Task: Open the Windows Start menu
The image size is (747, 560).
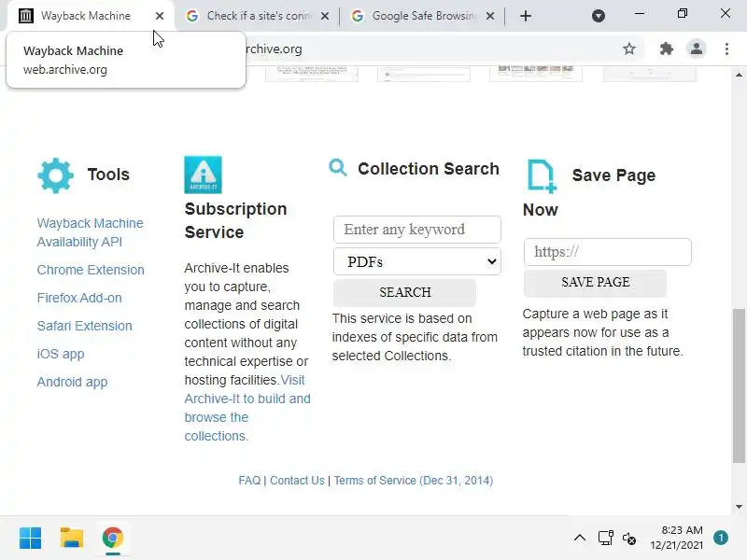Action: (x=31, y=539)
